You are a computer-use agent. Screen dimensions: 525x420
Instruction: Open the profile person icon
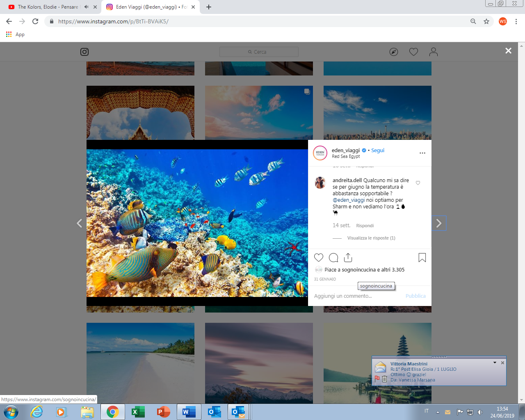(434, 52)
